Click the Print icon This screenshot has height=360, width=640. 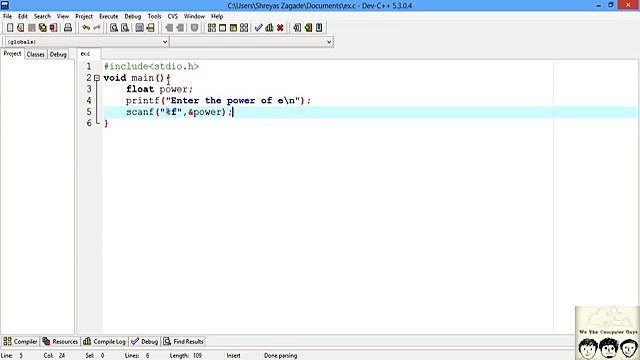point(68,28)
